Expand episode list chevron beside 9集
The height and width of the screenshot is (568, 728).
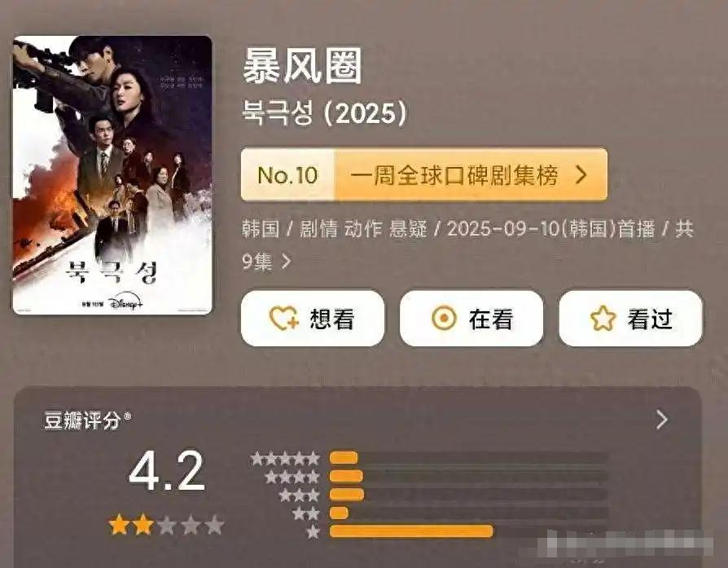point(287,262)
